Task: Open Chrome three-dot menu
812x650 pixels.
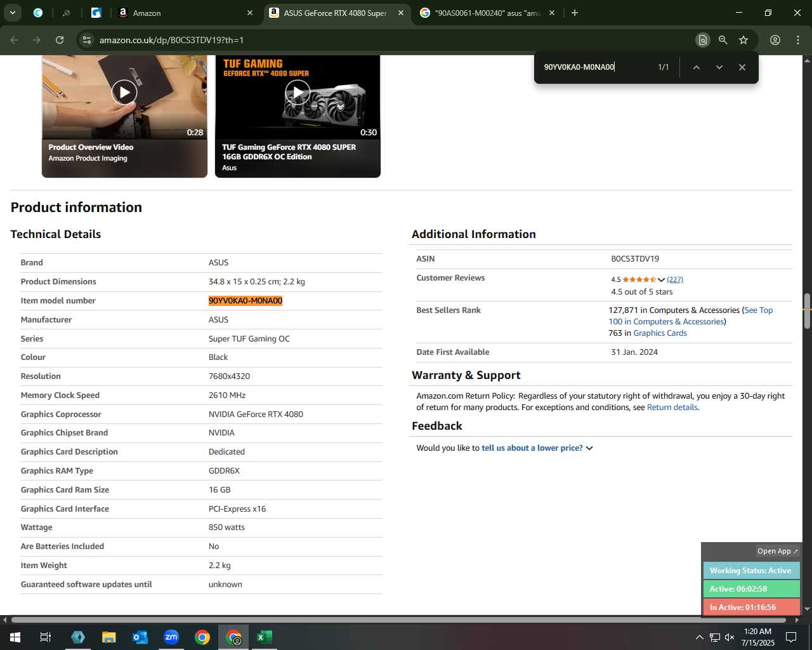Action: click(798, 40)
